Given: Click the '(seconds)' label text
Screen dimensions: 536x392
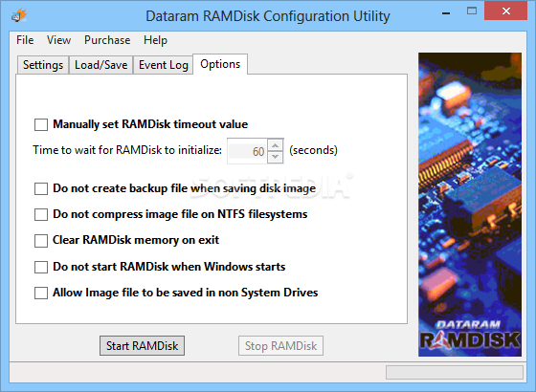Looking at the screenshot, I should click(x=314, y=150).
